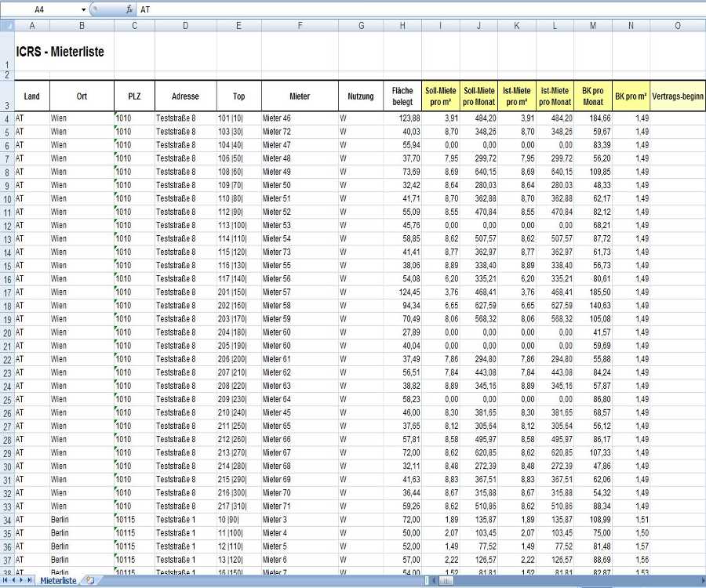Select BK value 185,50
The height and width of the screenshot is (588, 706).
[x=593, y=292]
